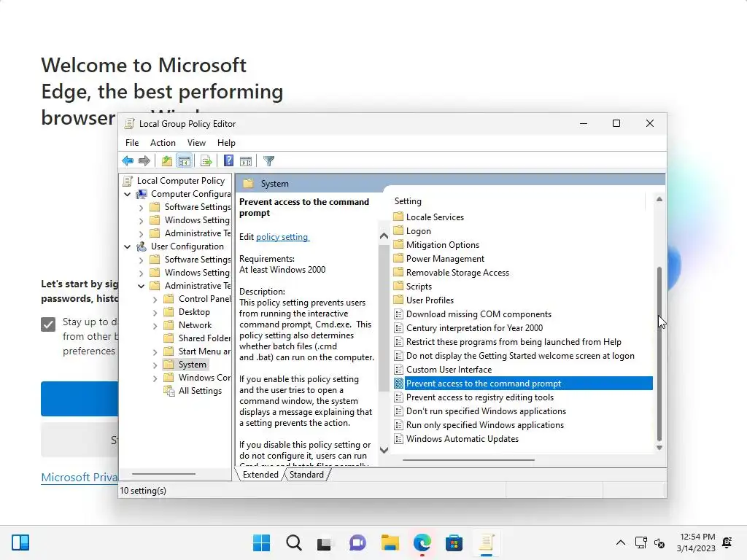This screenshot has width=747, height=560.
Task: Open Widgets panel in taskbar
Action: [20, 542]
